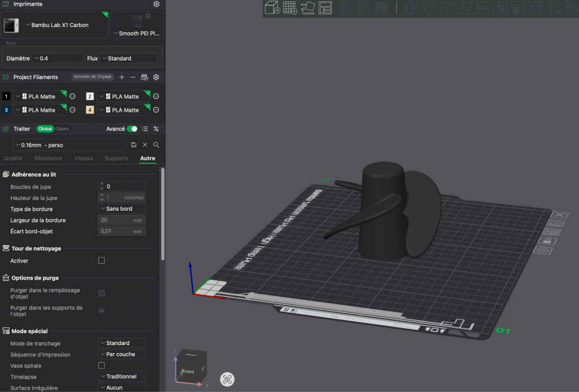Click the Add object cube icon
Viewport: 579px width, 392px height.
tap(273, 8)
